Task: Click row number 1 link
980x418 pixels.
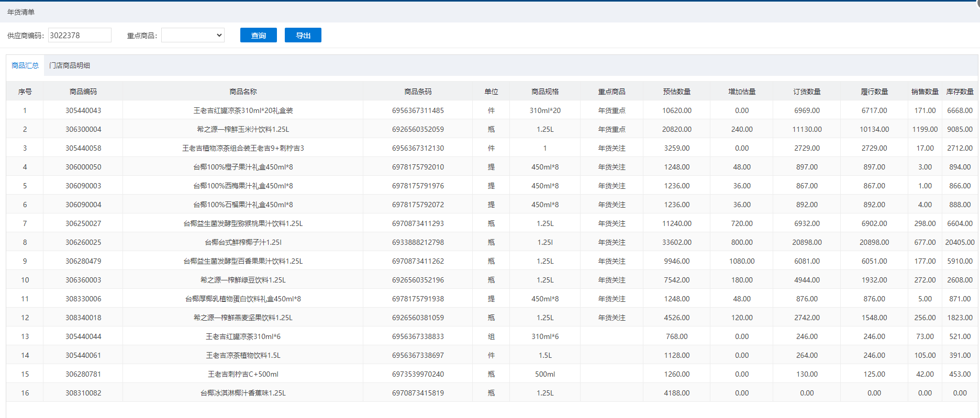Action: [25, 110]
